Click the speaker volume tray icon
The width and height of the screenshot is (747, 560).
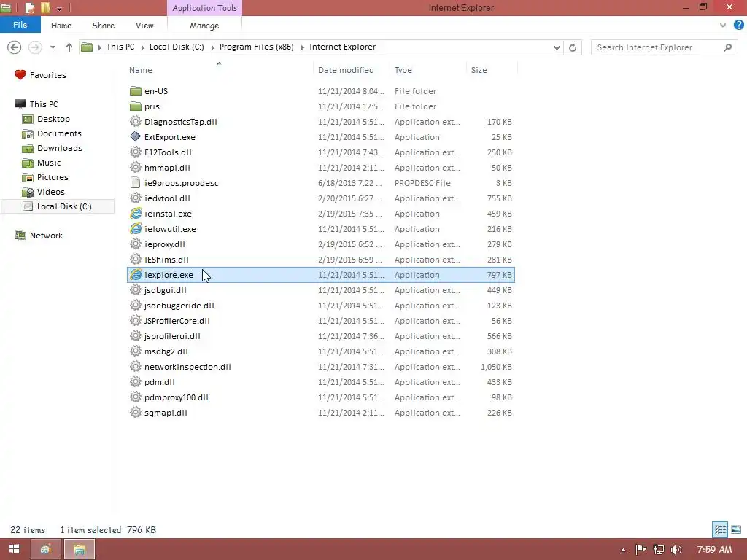tap(676, 550)
